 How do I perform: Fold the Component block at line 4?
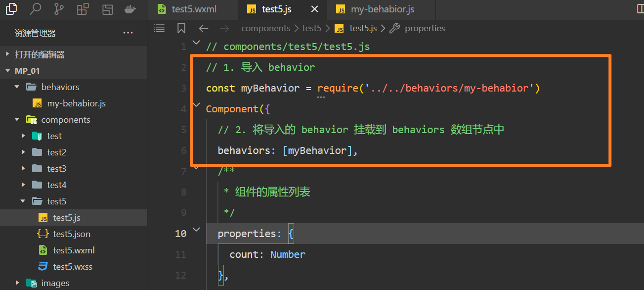(196, 105)
